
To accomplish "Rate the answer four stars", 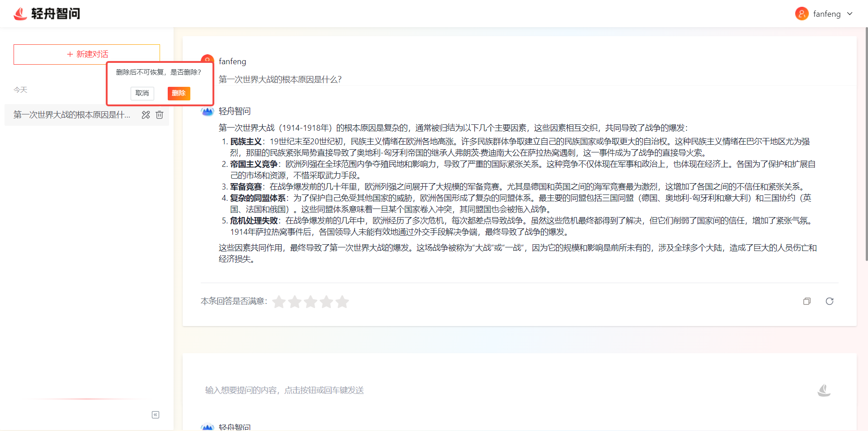I will pos(326,302).
